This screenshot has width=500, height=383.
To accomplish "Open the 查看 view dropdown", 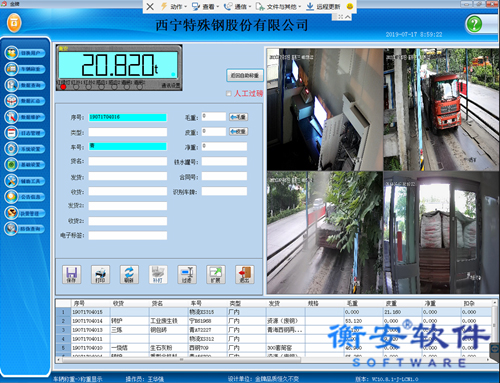I will (x=206, y=6).
